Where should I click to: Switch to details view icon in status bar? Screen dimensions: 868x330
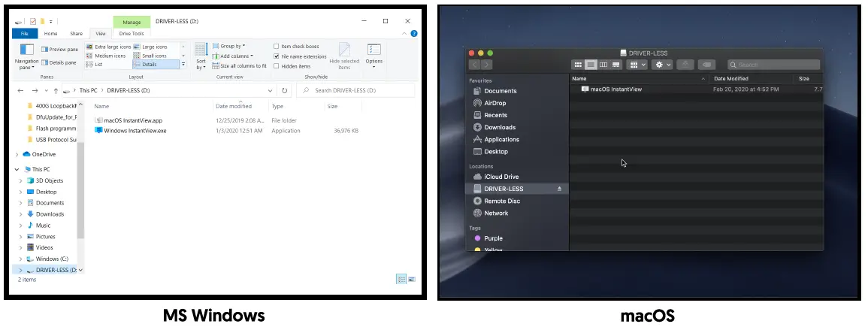pyautogui.click(x=402, y=280)
